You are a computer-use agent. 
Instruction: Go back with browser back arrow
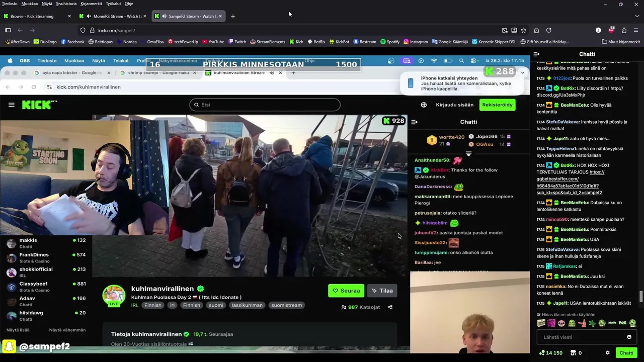coord(20,30)
